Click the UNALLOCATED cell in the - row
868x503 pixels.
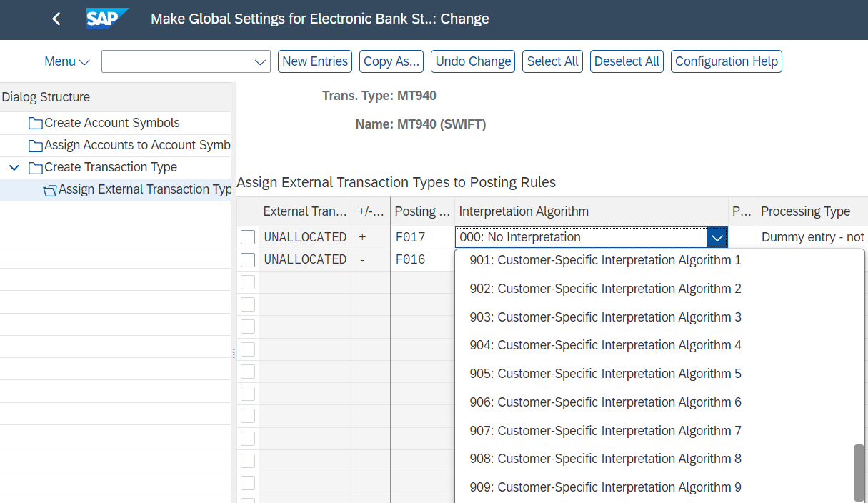306,259
